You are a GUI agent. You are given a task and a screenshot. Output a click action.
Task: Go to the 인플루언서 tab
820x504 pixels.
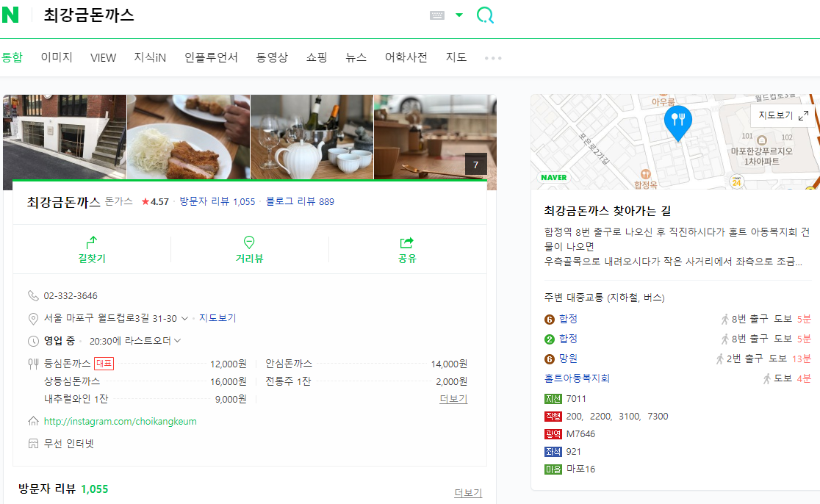tap(212, 57)
